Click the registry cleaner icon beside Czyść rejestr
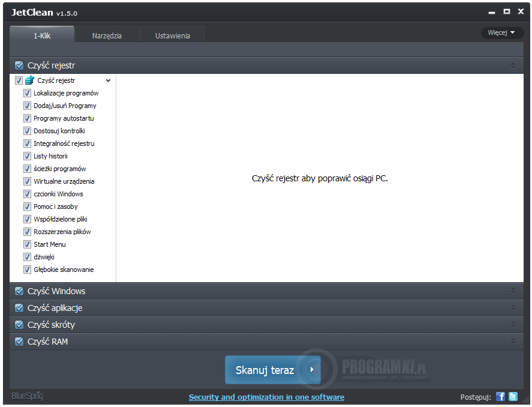Viewport: 532px width, 407px height. (30, 80)
